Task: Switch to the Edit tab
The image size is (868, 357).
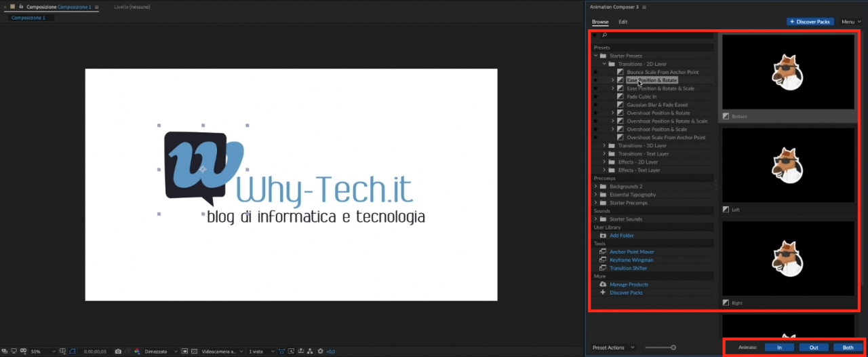Action: (x=623, y=22)
